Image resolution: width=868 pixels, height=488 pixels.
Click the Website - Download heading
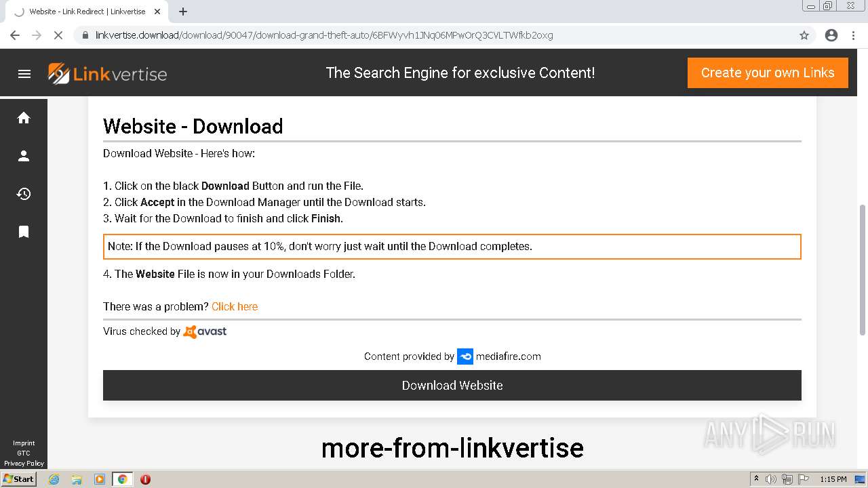pos(193,126)
